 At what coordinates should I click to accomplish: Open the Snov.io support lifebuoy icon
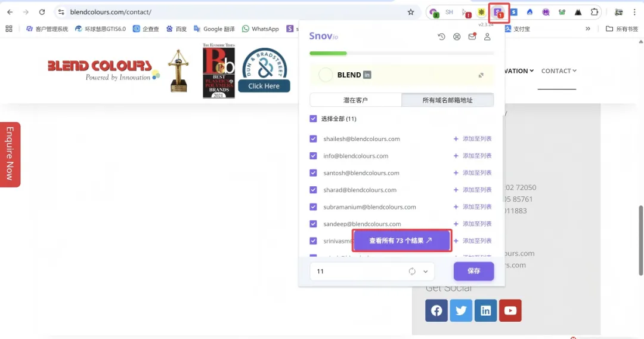coord(457,36)
